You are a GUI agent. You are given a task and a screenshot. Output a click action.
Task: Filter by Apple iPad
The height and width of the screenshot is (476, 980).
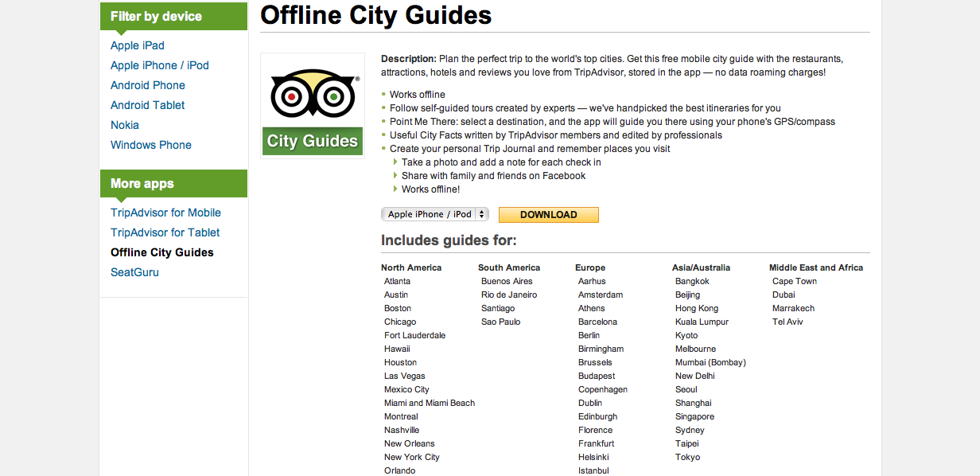(x=138, y=45)
